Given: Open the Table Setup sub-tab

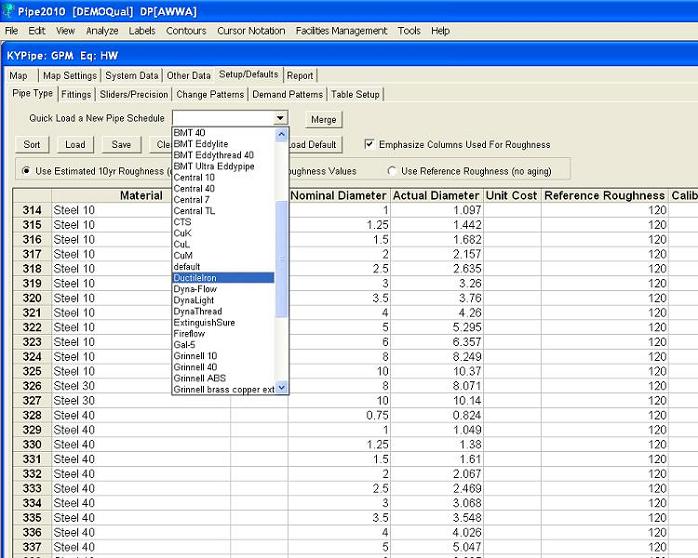Looking at the screenshot, I should pyautogui.click(x=355, y=94).
